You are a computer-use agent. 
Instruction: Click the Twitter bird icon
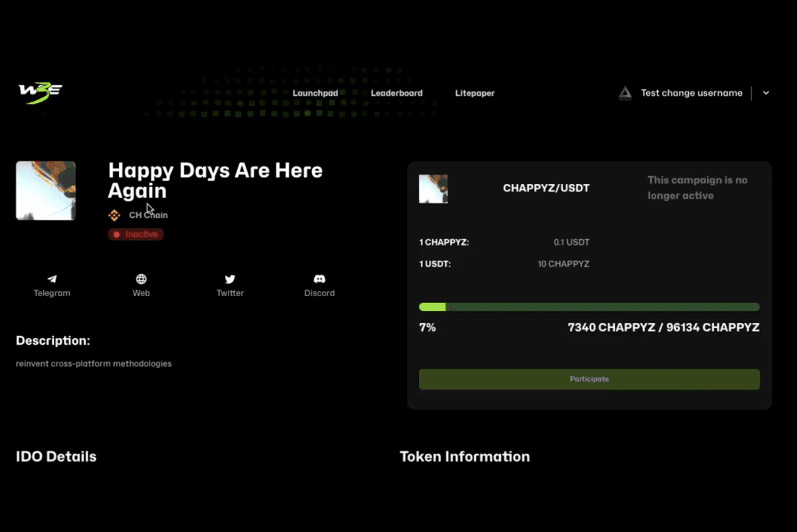(230, 279)
